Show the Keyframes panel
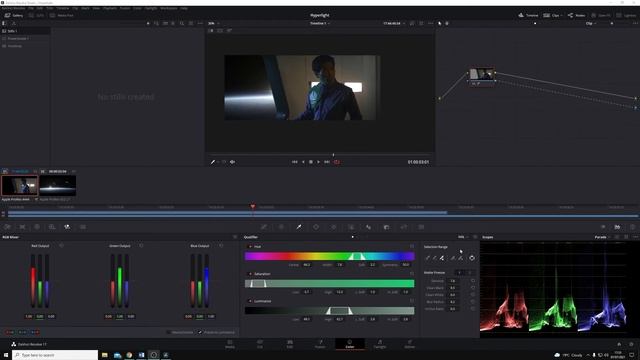Image resolution: width=640 pixels, height=360 pixels. 603,227
